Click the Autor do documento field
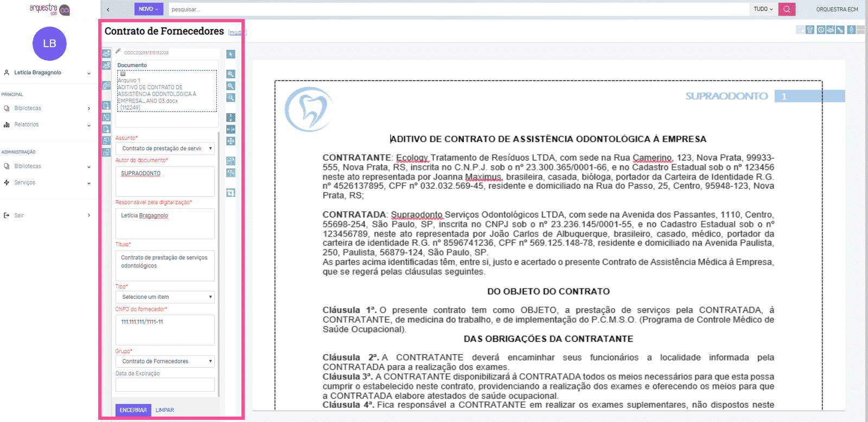This screenshot has width=868, height=422. [165, 181]
